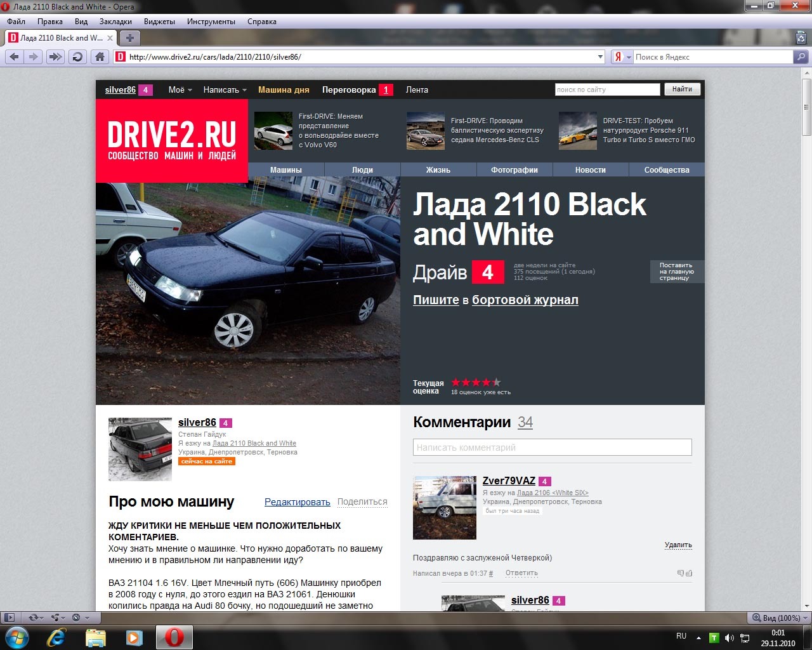Open the Лада 2110 Black and White profile link
The width and height of the screenshot is (812, 650).
[x=254, y=443]
